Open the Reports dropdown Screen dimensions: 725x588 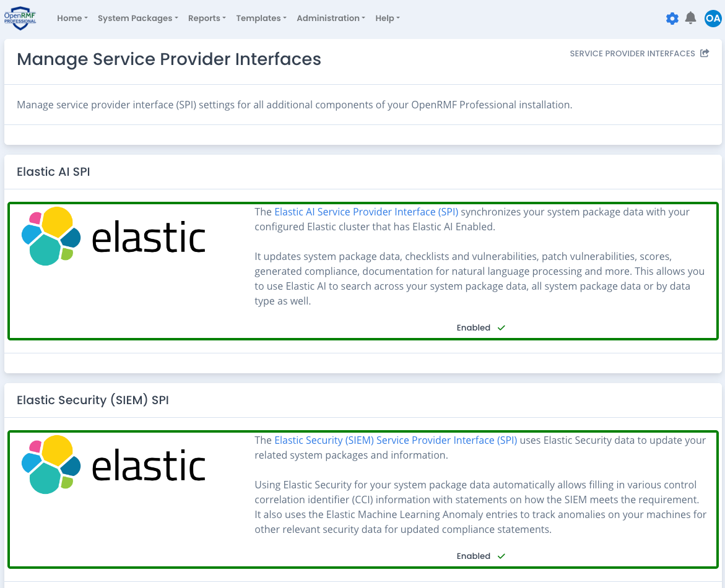tap(207, 18)
